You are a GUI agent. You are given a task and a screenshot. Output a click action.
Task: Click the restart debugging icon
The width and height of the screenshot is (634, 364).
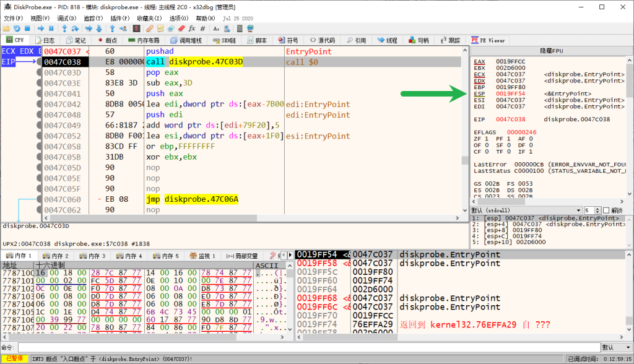(17, 28)
